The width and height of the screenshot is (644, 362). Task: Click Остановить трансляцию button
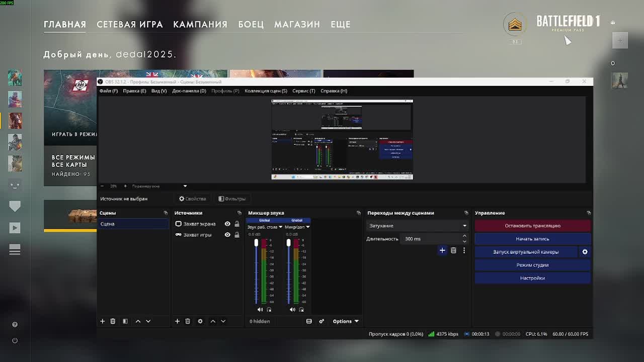coord(532,226)
